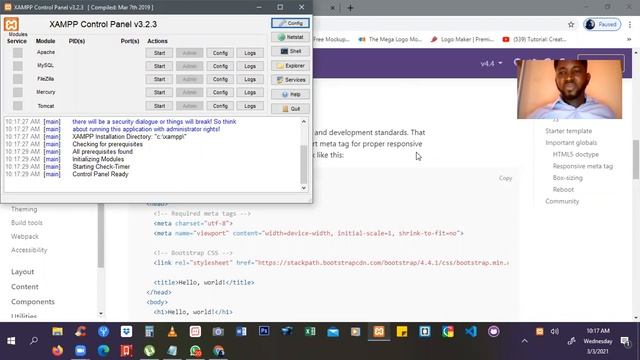Open Config for the Apache row
This screenshot has width=640, height=360.
click(220, 53)
